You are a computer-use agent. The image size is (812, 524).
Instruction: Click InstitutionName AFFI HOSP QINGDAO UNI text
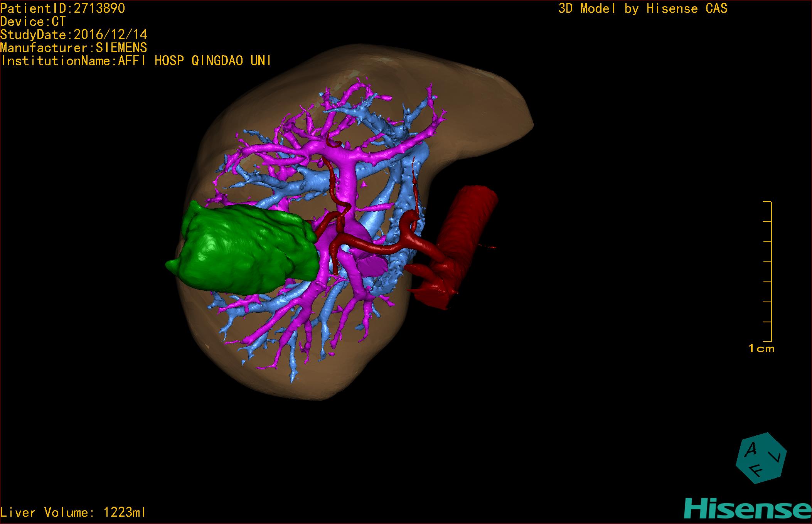136,61
